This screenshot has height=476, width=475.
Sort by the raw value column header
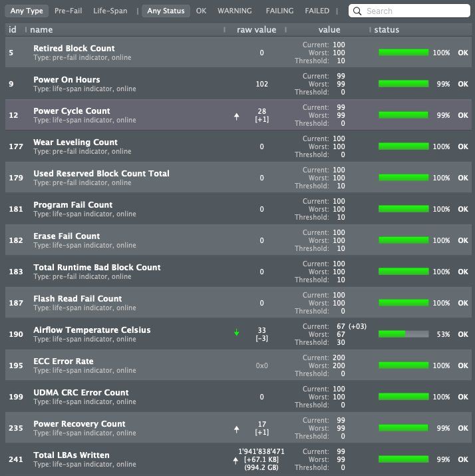(256, 29)
